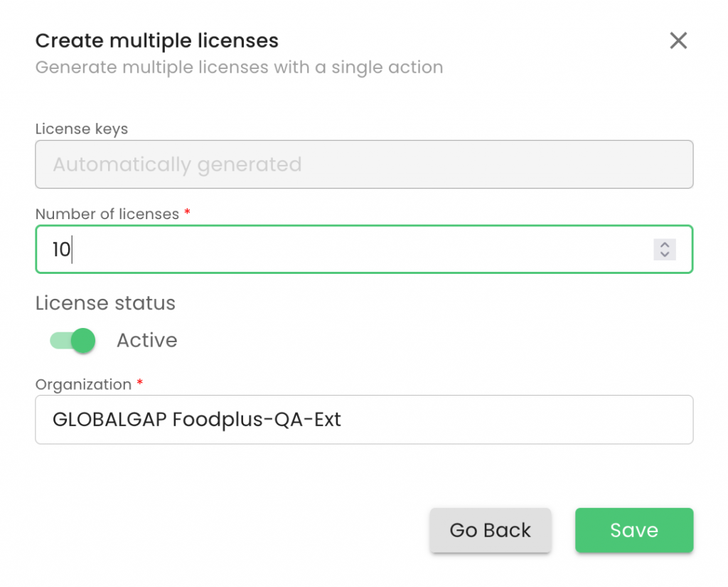Click the red asterisk beside Organization

click(139, 384)
